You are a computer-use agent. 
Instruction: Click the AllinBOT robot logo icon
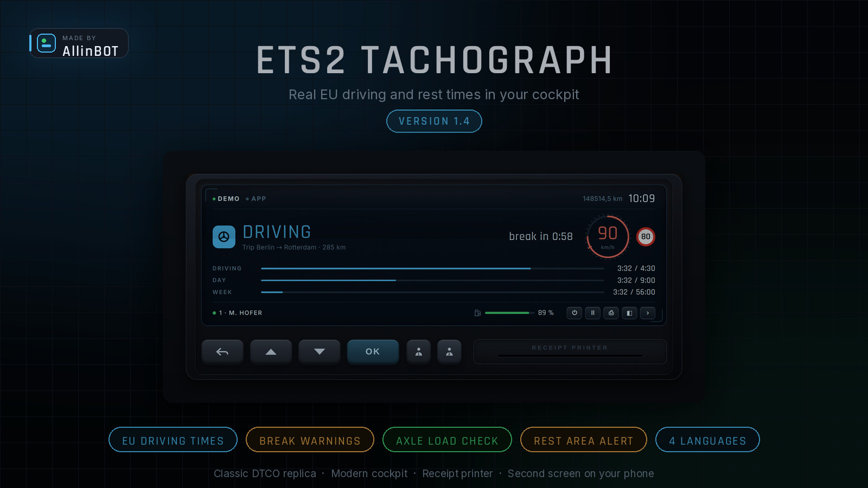[46, 43]
